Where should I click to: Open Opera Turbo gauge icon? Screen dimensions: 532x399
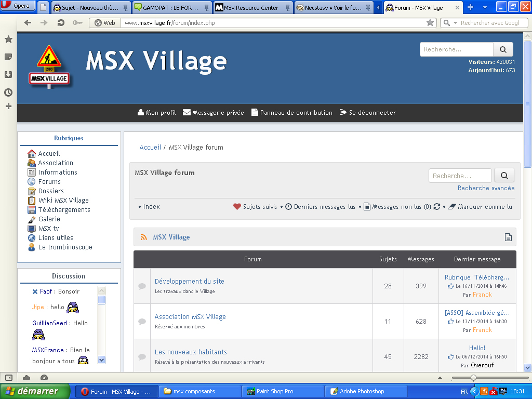(44, 378)
